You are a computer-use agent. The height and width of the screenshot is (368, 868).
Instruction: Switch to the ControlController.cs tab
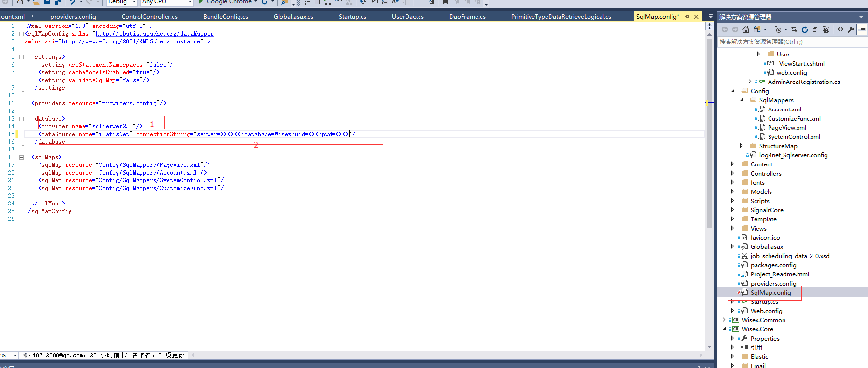[150, 17]
